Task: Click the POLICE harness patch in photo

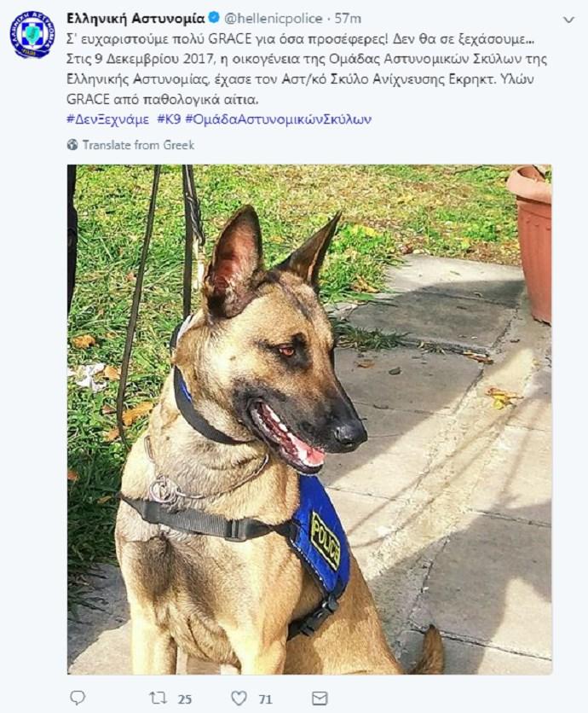Action: click(x=325, y=541)
